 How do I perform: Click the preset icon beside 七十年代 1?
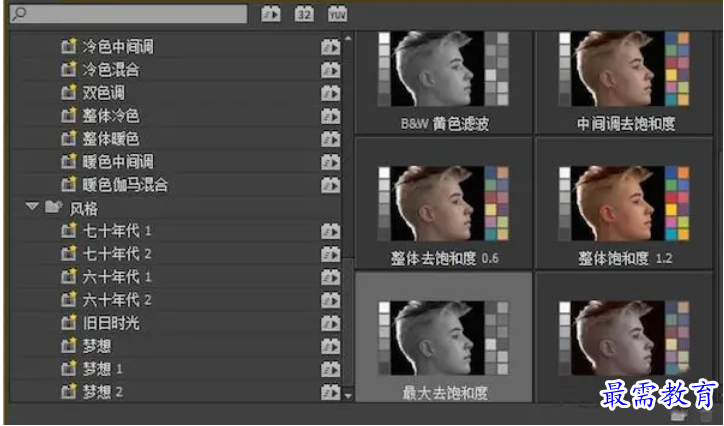point(69,230)
